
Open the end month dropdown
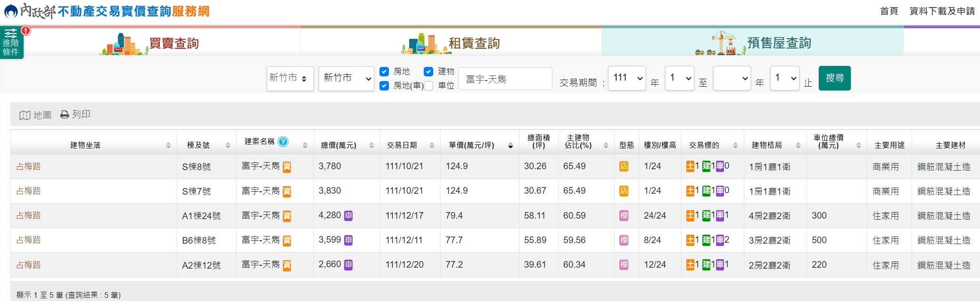point(785,78)
